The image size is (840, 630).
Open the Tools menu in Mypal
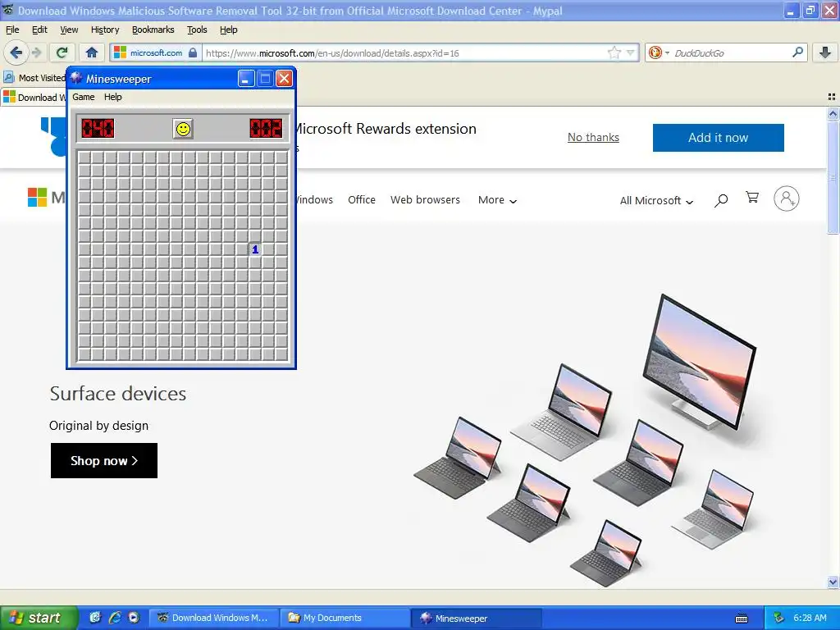pyautogui.click(x=197, y=30)
